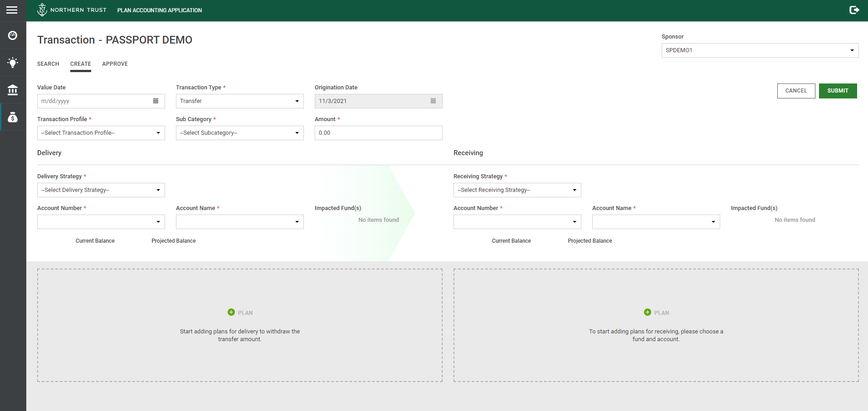This screenshot has height=411, width=868.
Task: Expand the Select Transaction Profile dropdown
Action: [101, 133]
